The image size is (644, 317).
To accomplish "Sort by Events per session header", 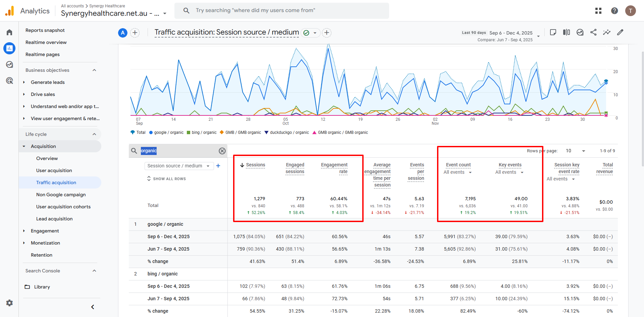I will point(416,172).
